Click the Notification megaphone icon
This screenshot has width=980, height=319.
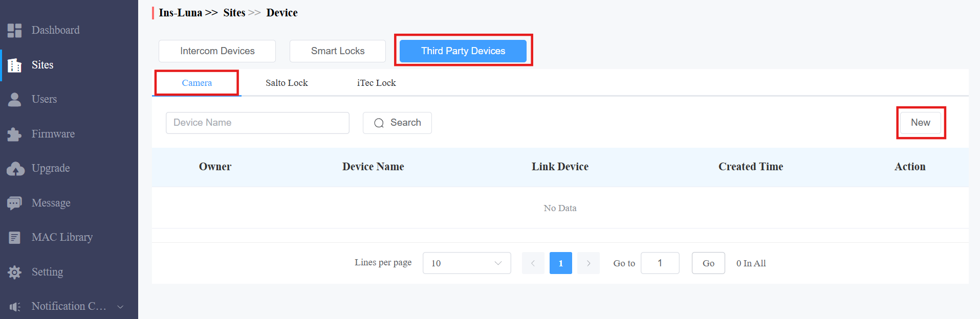click(x=15, y=307)
